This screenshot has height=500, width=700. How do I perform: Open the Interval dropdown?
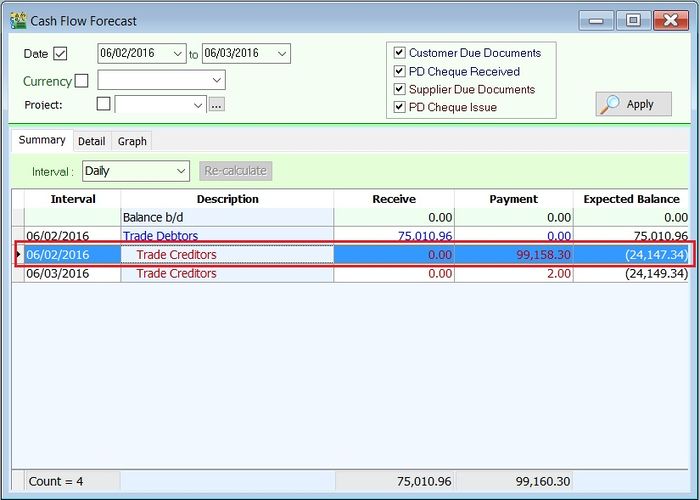tap(180, 171)
